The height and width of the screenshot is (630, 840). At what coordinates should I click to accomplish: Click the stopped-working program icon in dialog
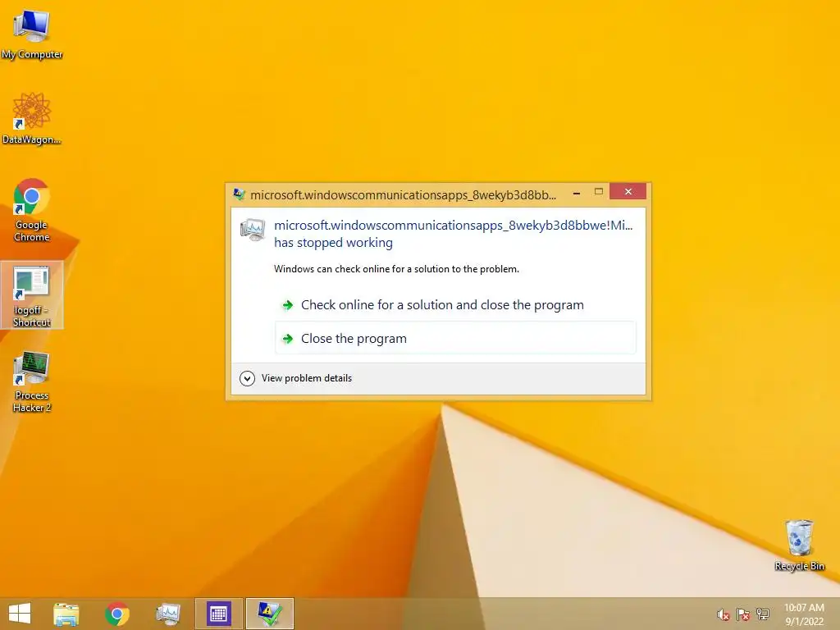click(253, 230)
